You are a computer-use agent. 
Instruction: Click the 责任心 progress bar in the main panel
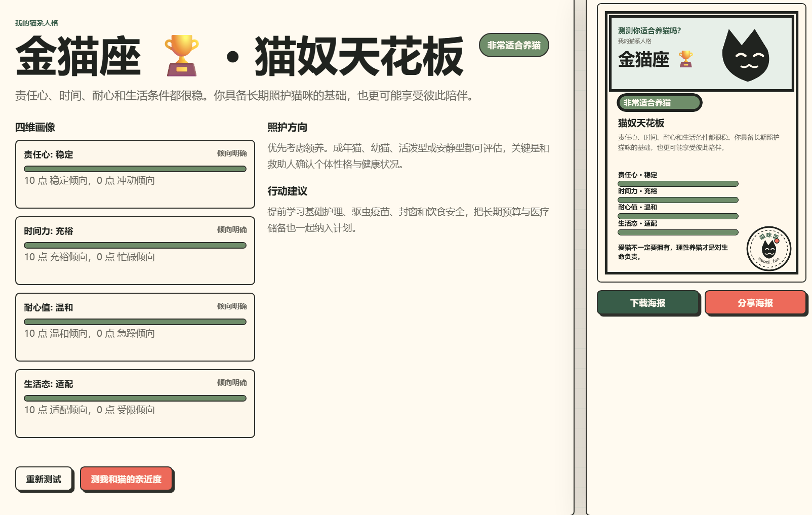[x=135, y=169]
